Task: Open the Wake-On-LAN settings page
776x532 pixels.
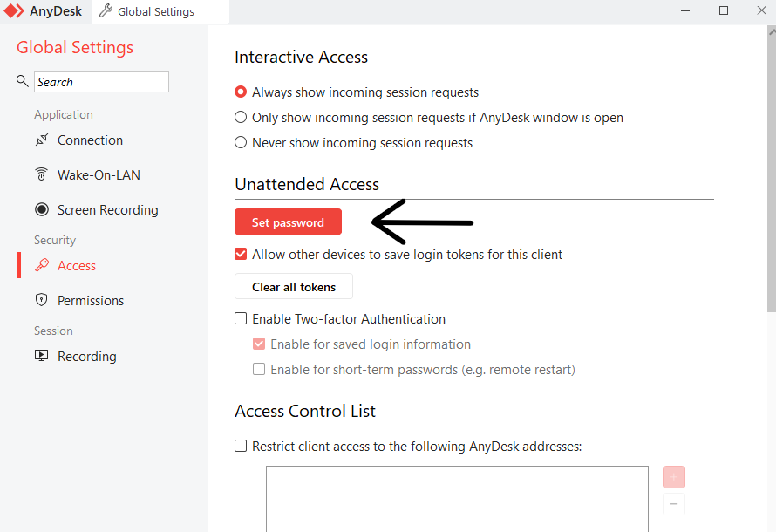Action: tap(99, 174)
